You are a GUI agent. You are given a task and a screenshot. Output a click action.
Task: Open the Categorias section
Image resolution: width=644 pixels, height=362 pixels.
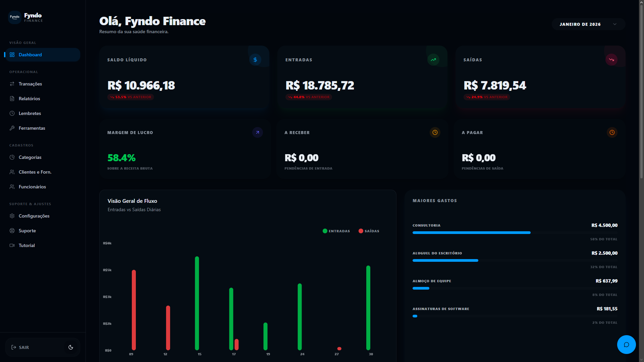[x=30, y=157]
